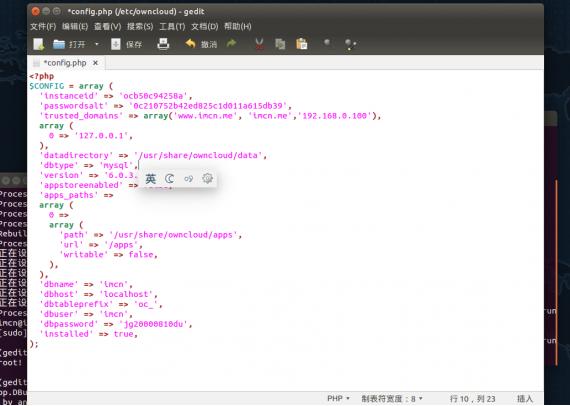Expand the recent files arrow beside 打开
This screenshot has height=406, width=570.
[97, 44]
